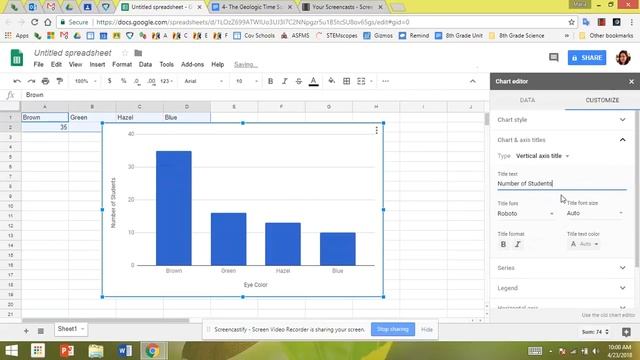Image resolution: width=640 pixels, height=360 pixels.
Task: Switch to the CUSTOMIZE tab
Action: pos(602,100)
